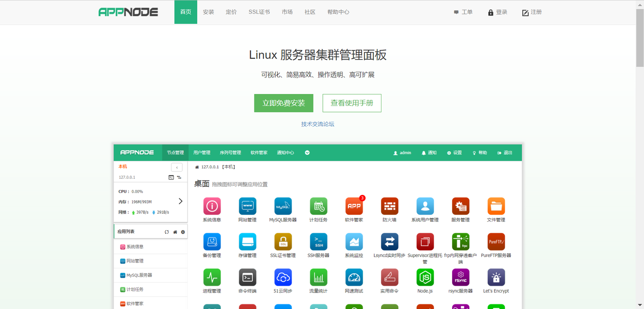This screenshot has width=644, height=309.
Task: Open the Node.js icon
Action: pos(425,278)
